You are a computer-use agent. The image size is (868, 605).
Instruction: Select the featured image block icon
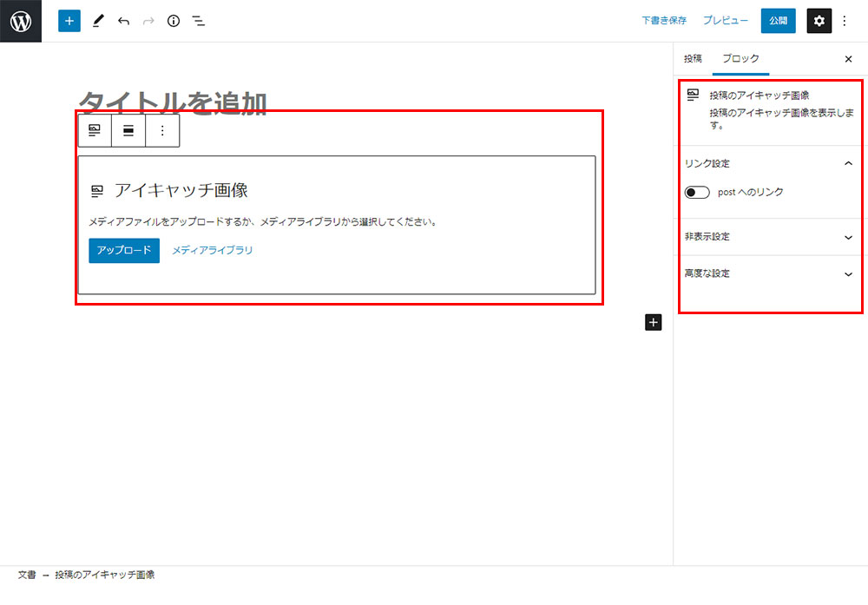[95, 130]
